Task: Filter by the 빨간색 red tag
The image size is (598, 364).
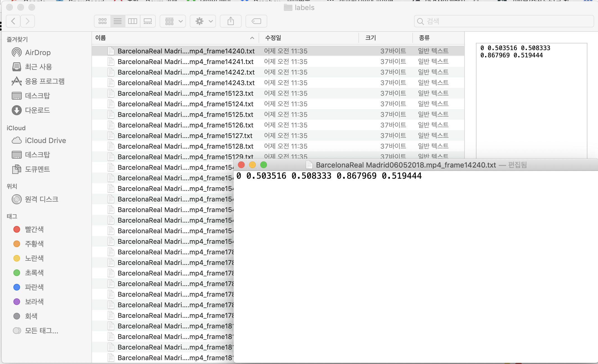Action: (x=34, y=230)
